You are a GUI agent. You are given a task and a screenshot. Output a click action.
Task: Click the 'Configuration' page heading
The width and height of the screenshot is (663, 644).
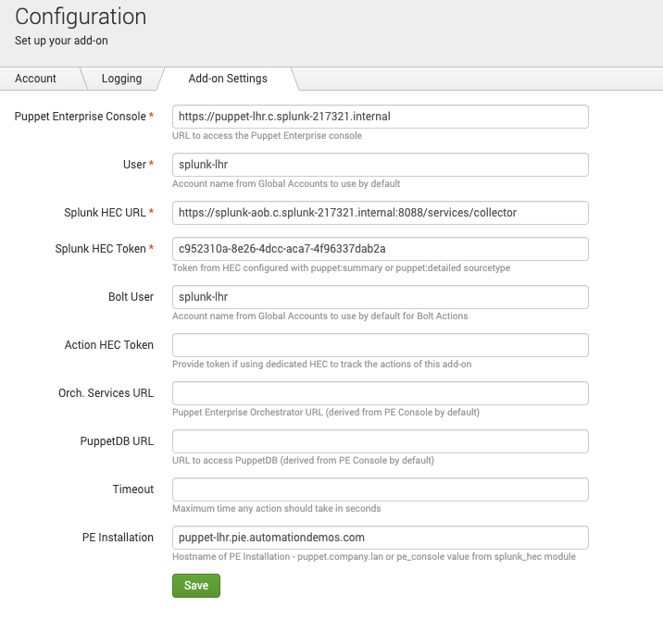pos(81,17)
